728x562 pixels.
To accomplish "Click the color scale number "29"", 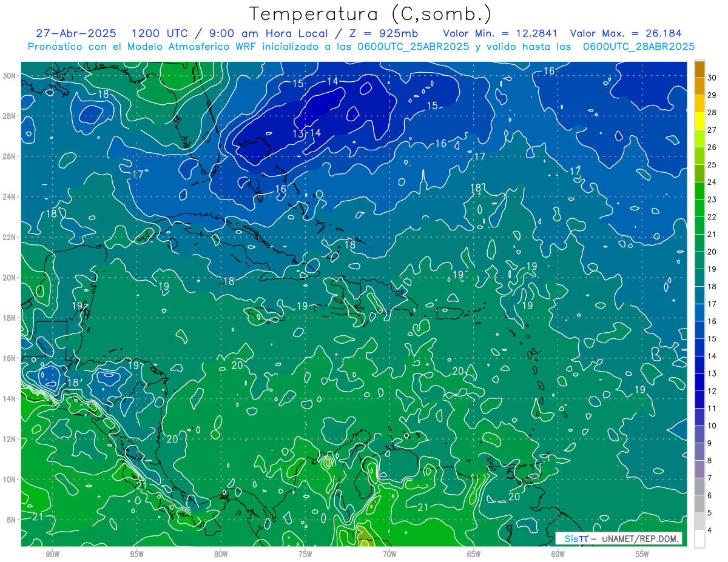I will click(712, 95).
